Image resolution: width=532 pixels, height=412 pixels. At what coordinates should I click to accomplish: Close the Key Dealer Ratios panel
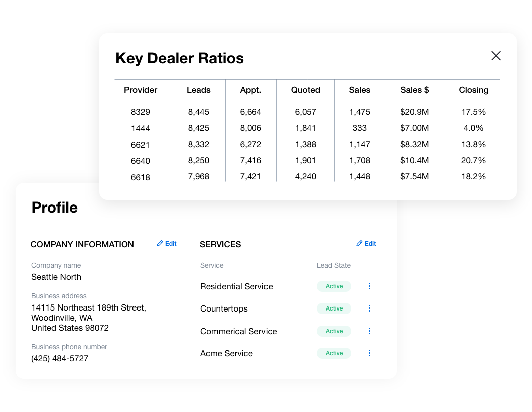point(496,56)
